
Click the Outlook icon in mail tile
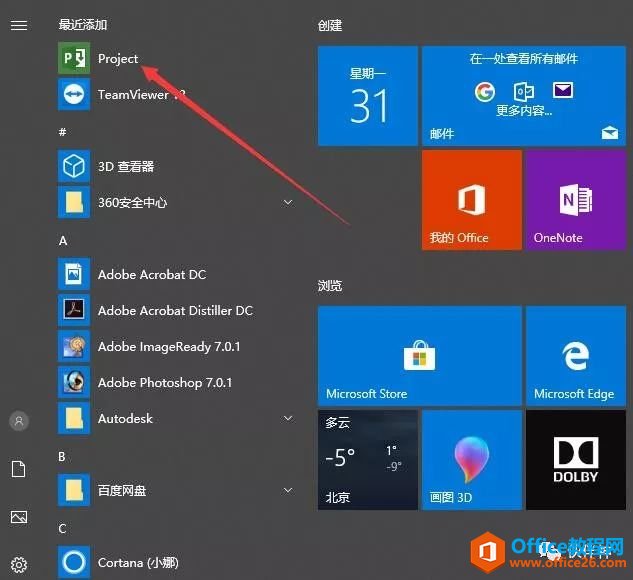tap(524, 91)
